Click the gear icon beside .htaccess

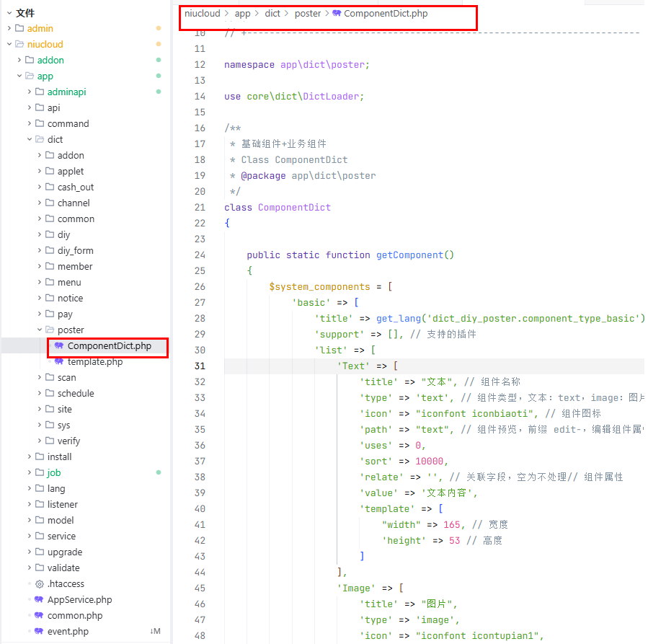click(39, 584)
